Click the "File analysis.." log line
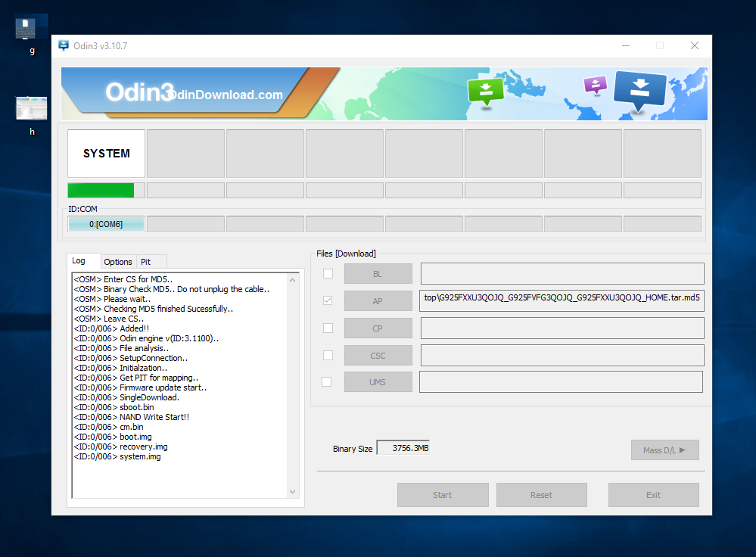Screen dimensions: 756x557 [x=121, y=348]
